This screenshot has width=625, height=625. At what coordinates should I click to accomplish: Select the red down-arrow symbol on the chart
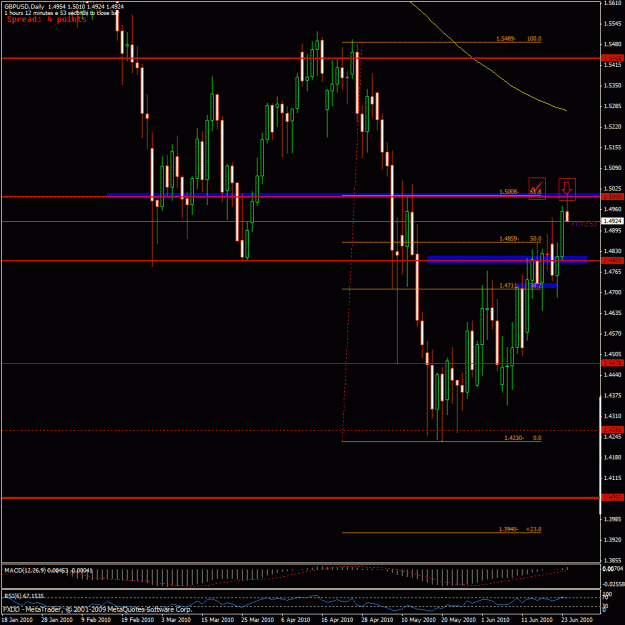coord(566,187)
